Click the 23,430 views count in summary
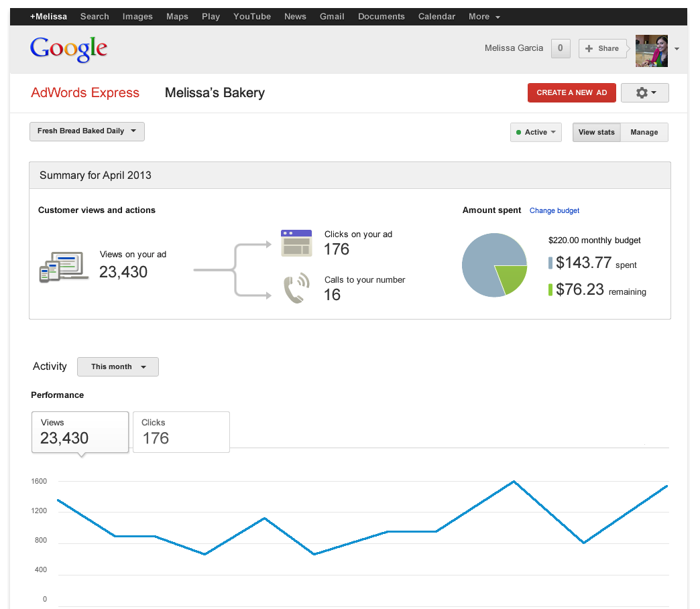 tap(123, 272)
